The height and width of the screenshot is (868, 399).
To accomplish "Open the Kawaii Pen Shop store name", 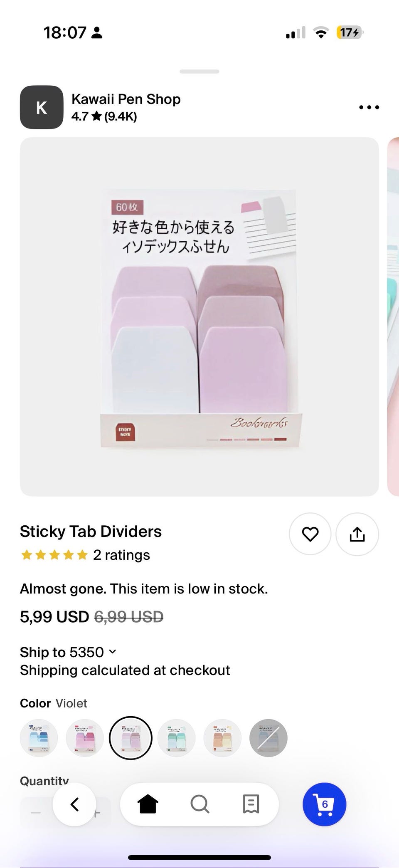I will pos(126,99).
